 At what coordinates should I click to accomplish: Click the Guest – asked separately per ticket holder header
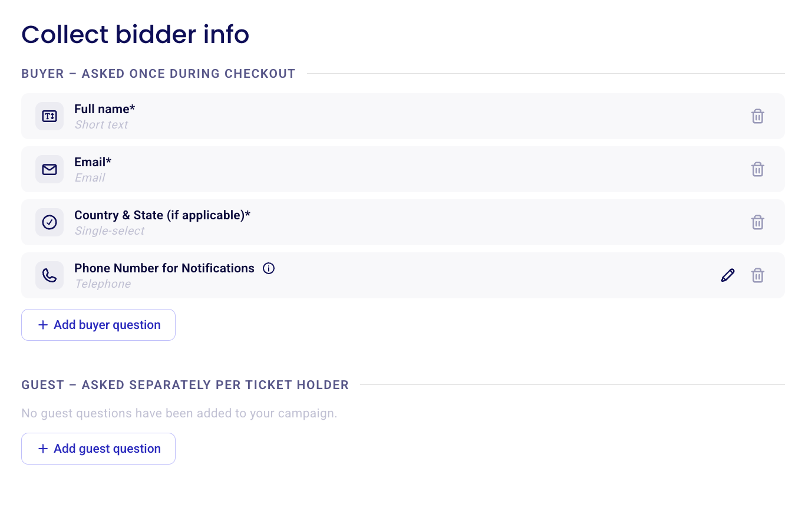pos(185,385)
